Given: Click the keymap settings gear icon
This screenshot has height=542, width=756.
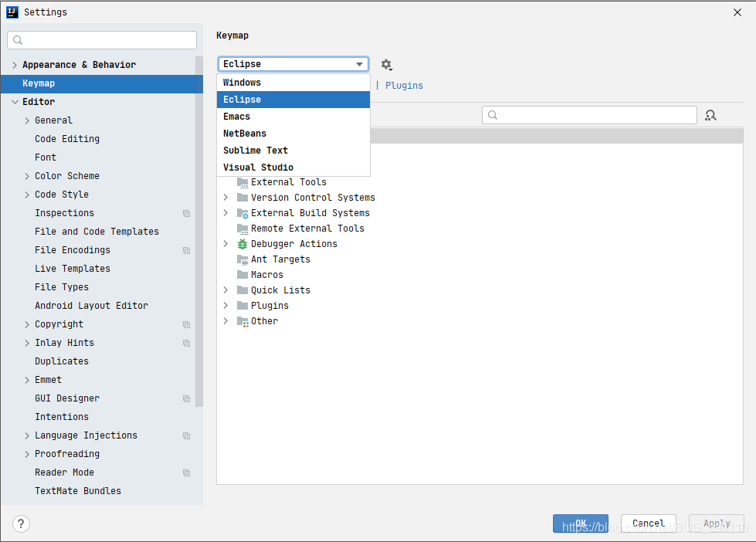Looking at the screenshot, I should 386,65.
